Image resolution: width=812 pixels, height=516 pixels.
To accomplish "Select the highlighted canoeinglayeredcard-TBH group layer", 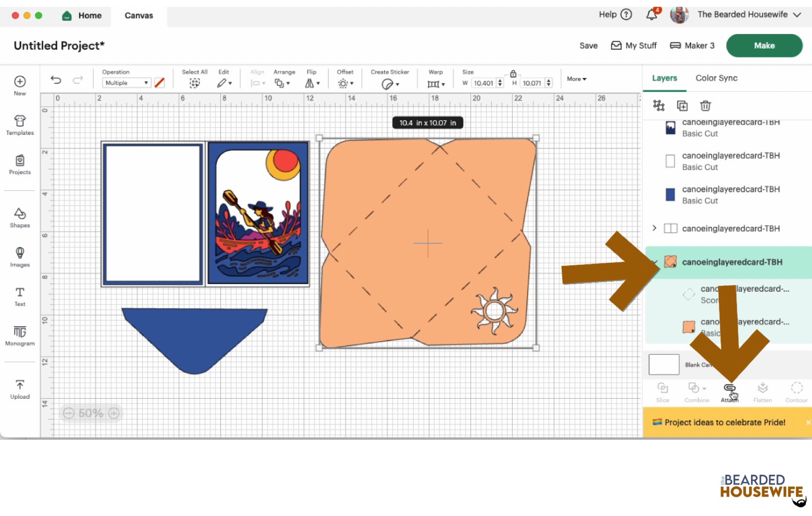I will [x=729, y=262].
